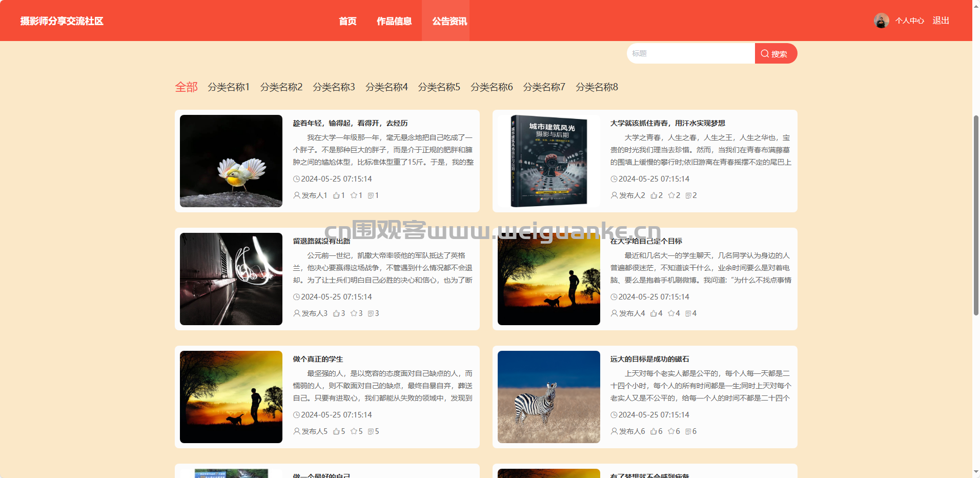This screenshot has width=980, height=478.
Task: Click the 搜索 search button
Action: click(775, 53)
